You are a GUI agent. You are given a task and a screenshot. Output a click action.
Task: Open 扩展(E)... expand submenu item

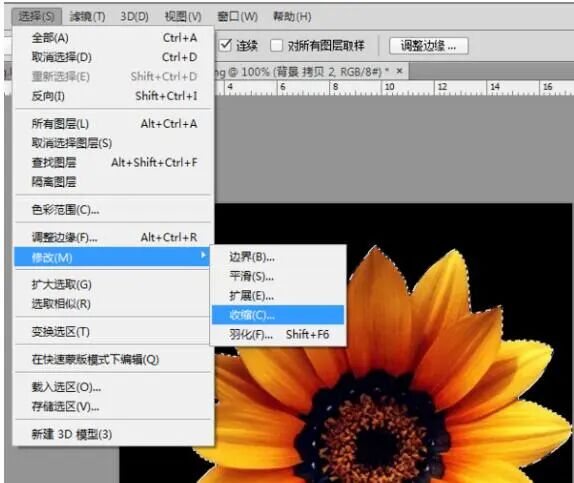coord(278,296)
